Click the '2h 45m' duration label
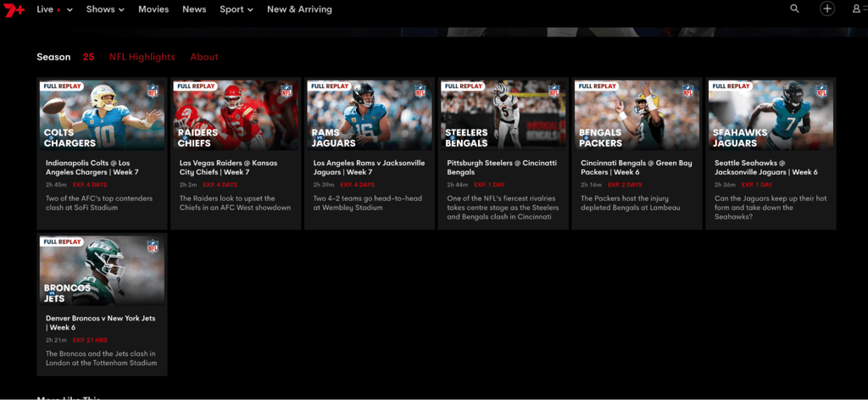Viewport: 868px width, 400px height. 54,185
